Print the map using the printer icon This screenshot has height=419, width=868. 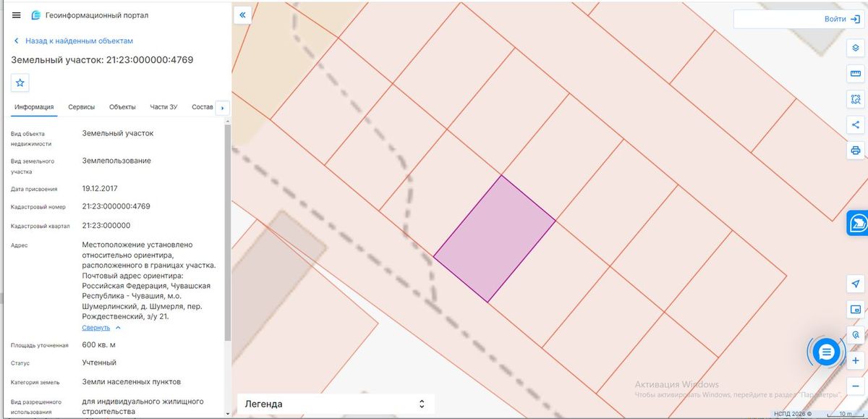click(x=856, y=151)
